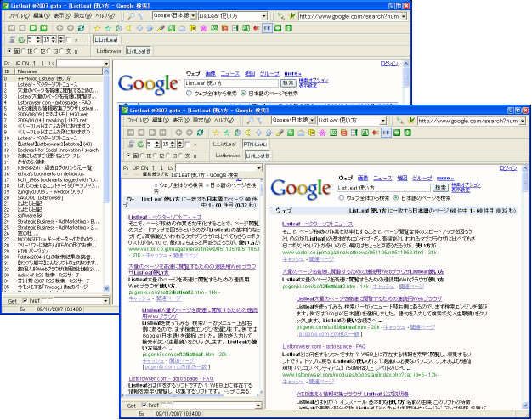Expand the ListLeaf 使い方 search term dropdown, front window
The image size is (532, 420).
point(382,121)
